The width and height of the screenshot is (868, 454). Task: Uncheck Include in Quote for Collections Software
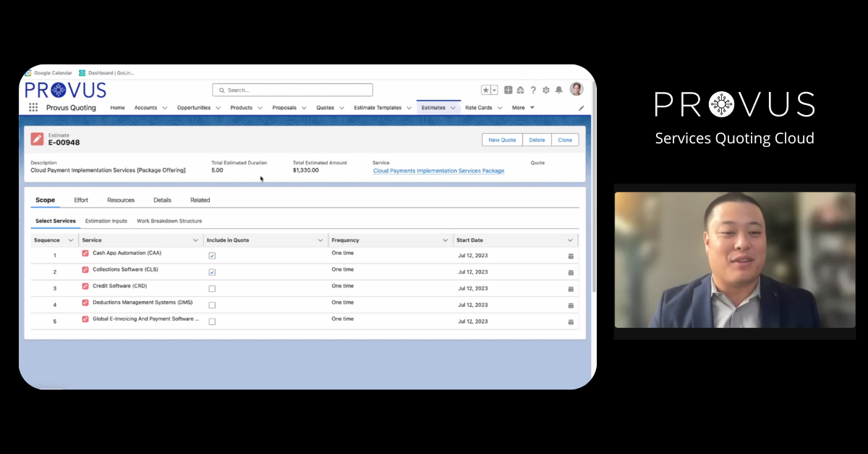tap(212, 272)
